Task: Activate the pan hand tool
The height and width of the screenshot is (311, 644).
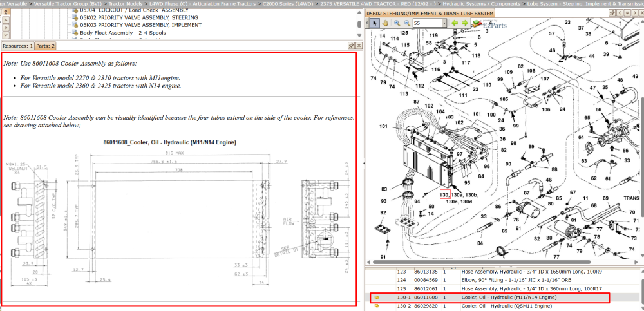Action: coord(385,23)
